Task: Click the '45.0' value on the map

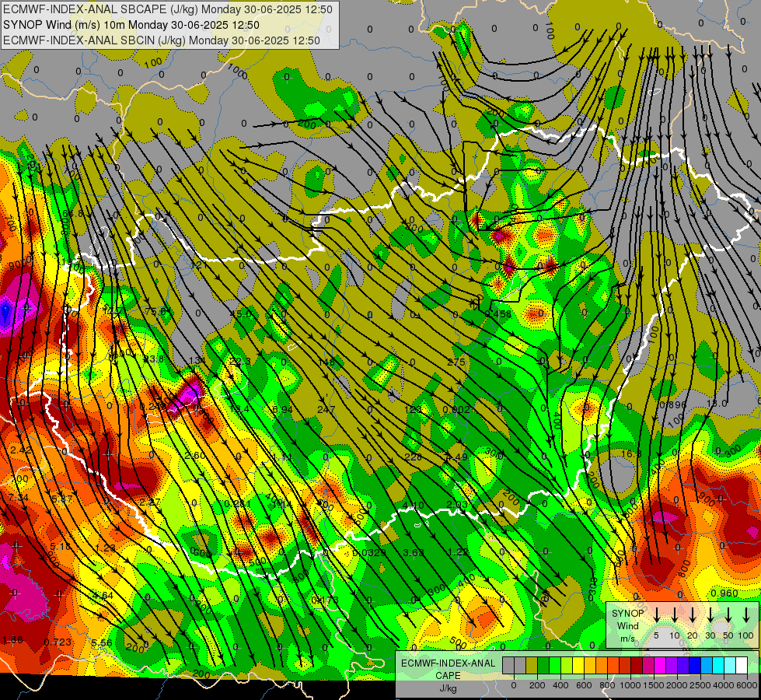Action: click(x=241, y=313)
